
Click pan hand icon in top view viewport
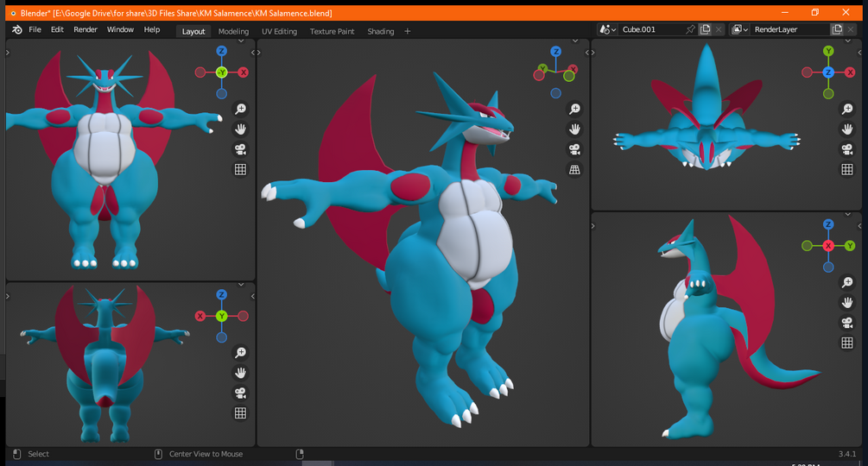pyautogui.click(x=847, y=129)
